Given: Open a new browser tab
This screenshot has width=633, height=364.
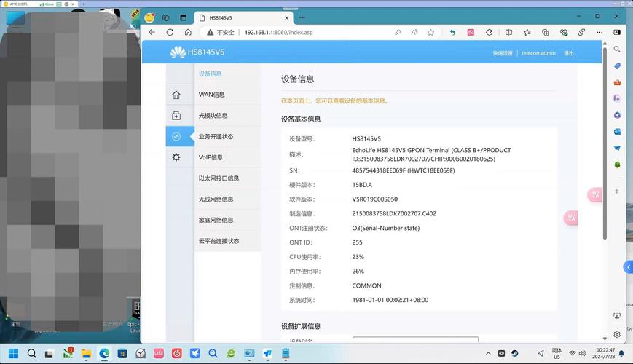Looking at the screenshot, I should [302, 17].
